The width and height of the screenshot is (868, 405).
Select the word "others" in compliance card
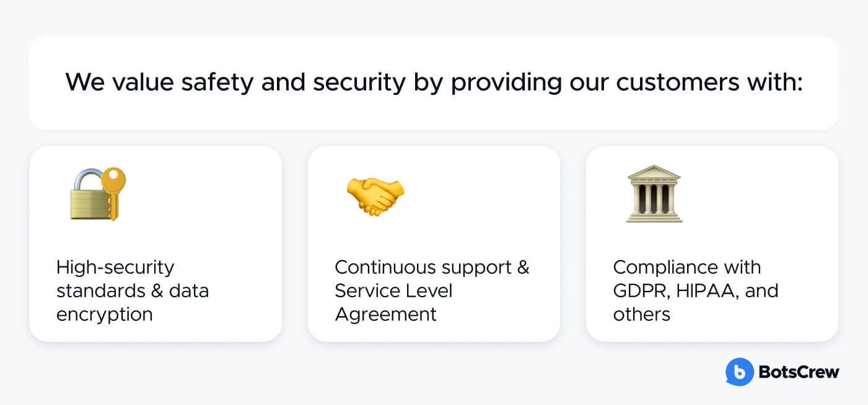point(642,314)
